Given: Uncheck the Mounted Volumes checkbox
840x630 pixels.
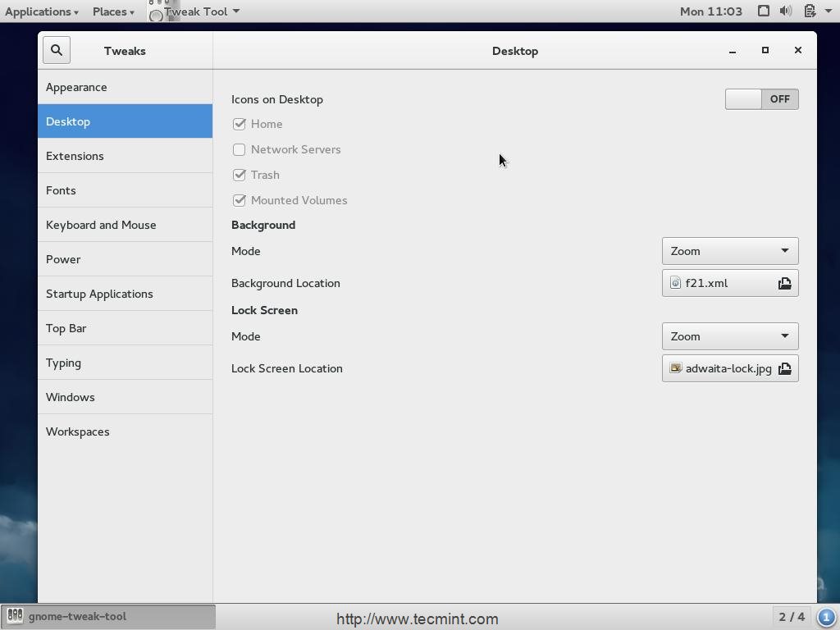Looking at the screenshot, I should click(239, 200).
